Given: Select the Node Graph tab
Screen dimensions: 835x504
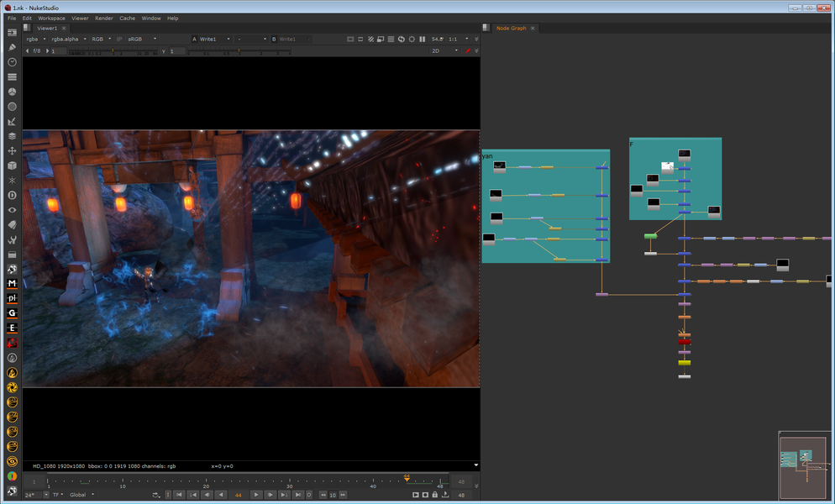Looking at the screenshot, I should click(x=512, y=29).
